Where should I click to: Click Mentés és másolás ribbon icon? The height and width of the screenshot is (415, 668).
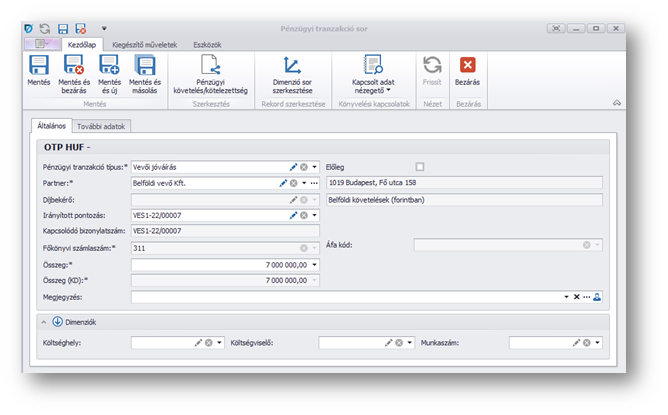(145, 67)
